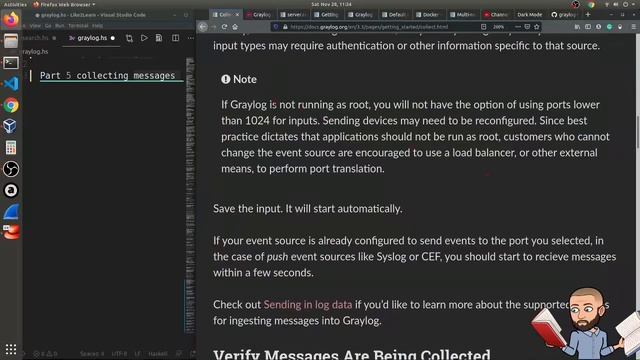This screenshot has width=640, height=360.
Task: Click the open preview icon in VS Code
Action: (159, 38)
